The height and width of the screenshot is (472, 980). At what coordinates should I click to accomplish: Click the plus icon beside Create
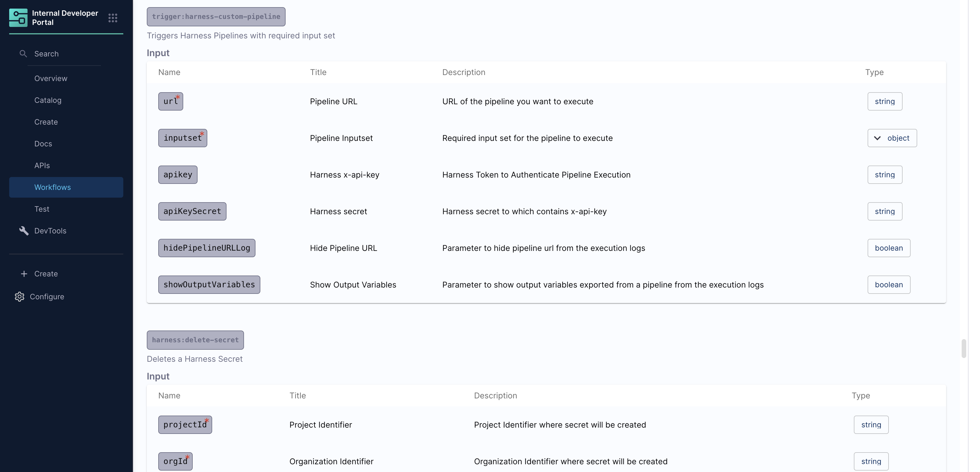click(24, 274)
